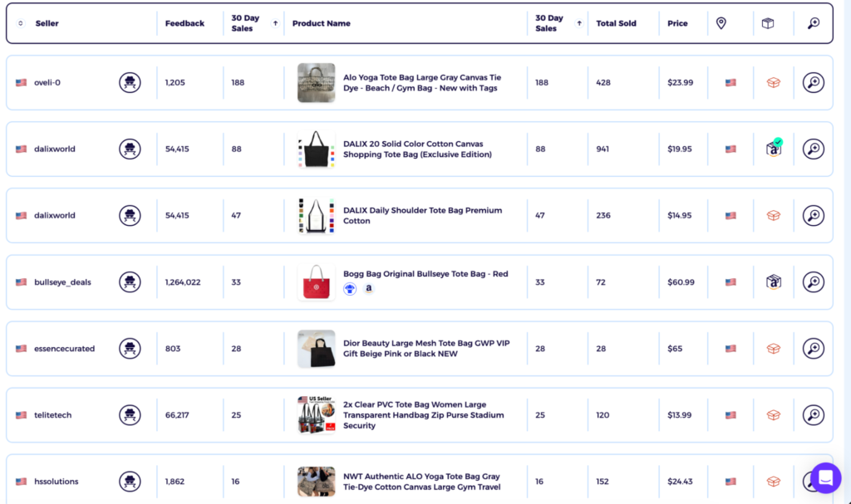Sort by product 30 Day Sales arrow

click(x=579, y=23)
